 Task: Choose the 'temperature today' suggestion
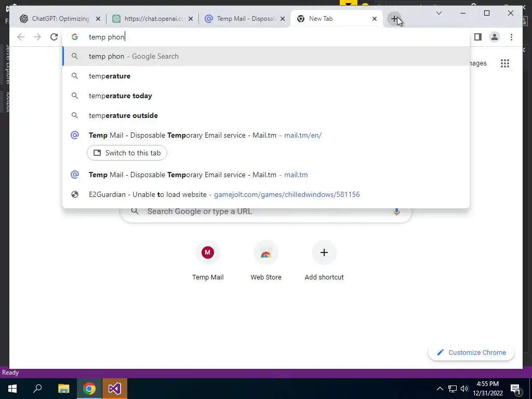(266, 96)
